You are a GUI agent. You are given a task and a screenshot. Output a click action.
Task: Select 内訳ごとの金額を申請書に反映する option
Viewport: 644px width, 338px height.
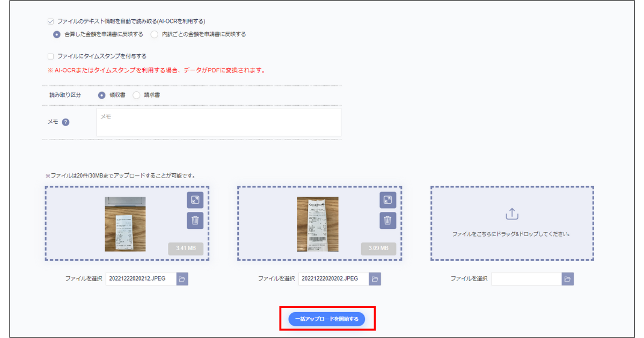click(155, 34)
